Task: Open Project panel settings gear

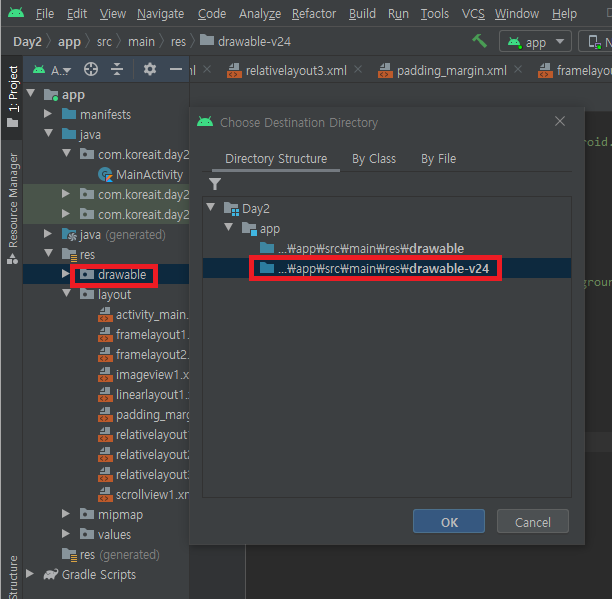Action: point(149,69)
